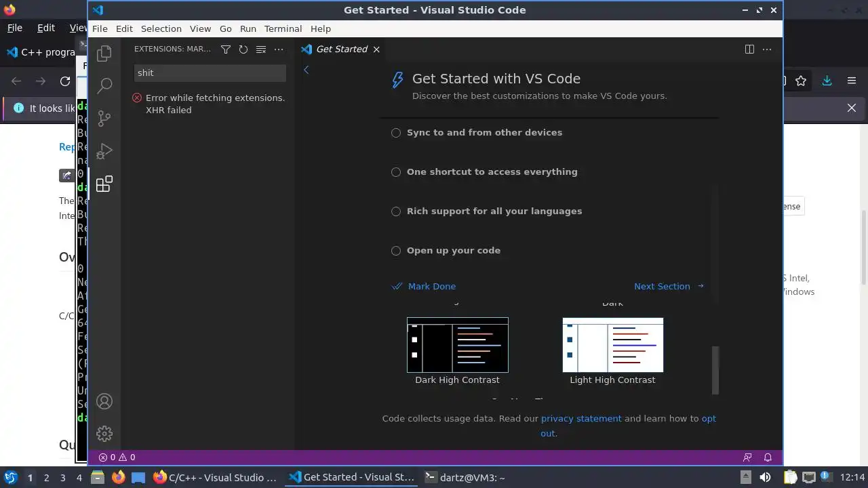Screen dimensions: 868x488
Task: Switch to C/C++ Firefox taskbar window
Action: [x=216, y=477]
